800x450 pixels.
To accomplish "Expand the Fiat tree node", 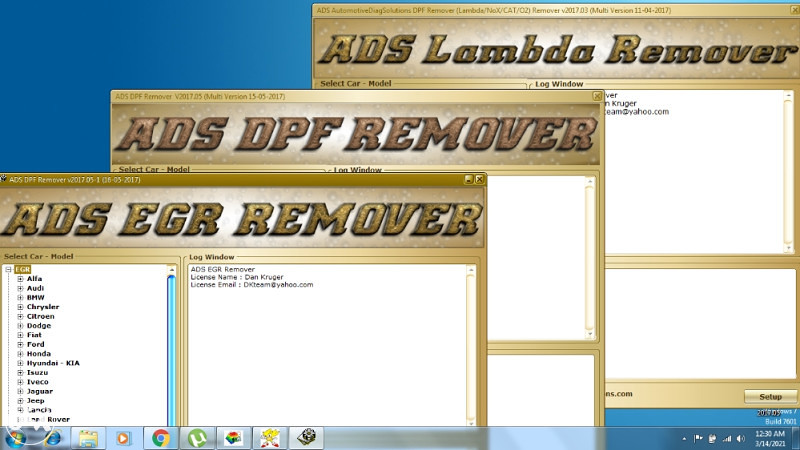I will coord(20,335).
